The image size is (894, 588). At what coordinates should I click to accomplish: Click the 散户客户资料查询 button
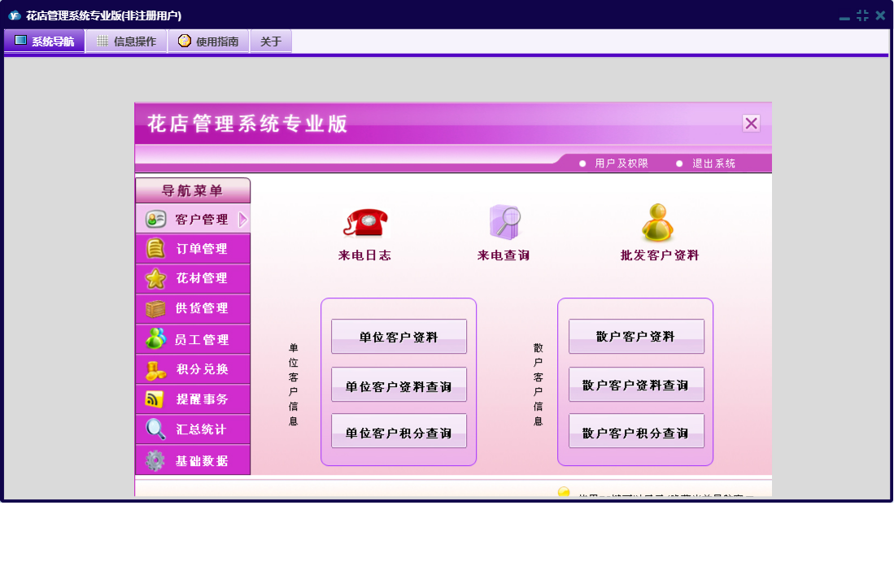[x=636, y=385]
